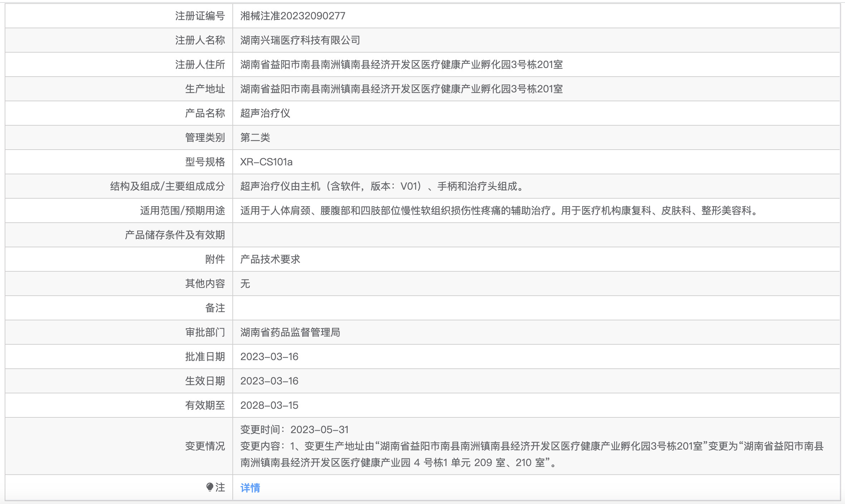Click the 型号规格 label
The height and width of the screenshot is (504, 845).
click(205, 162)
